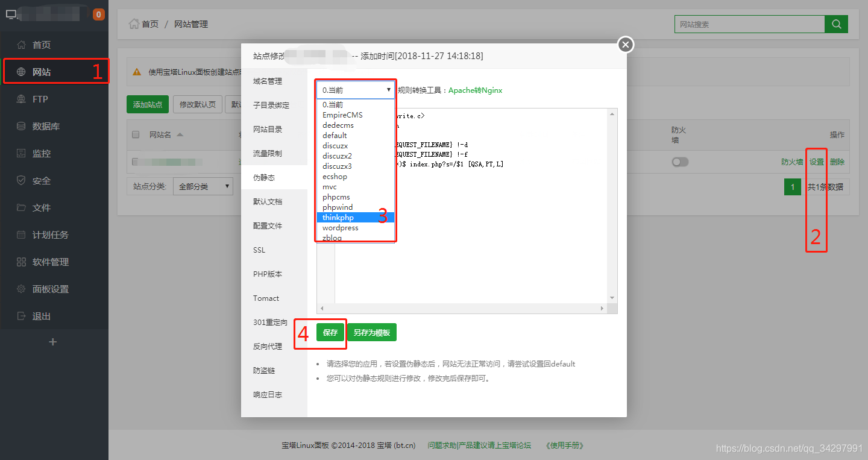Close the site settings dialog

(626, 44)
